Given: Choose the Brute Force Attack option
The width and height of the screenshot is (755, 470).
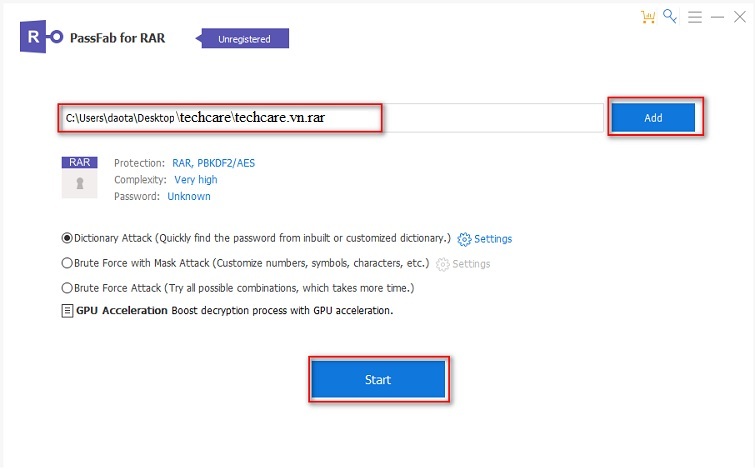Looking at the screenshot, I should point(67,288).
